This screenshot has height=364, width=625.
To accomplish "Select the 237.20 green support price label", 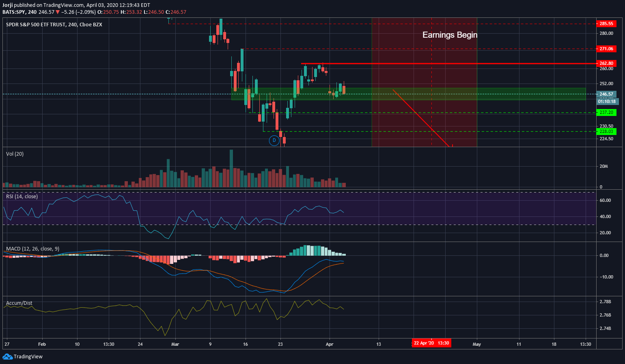I will click(x=606, y=112).
